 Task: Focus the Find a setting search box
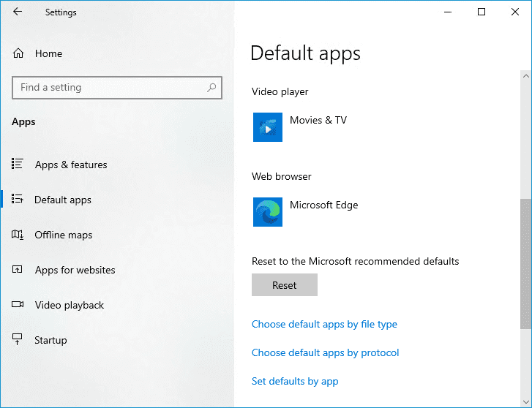click(116, 88)
